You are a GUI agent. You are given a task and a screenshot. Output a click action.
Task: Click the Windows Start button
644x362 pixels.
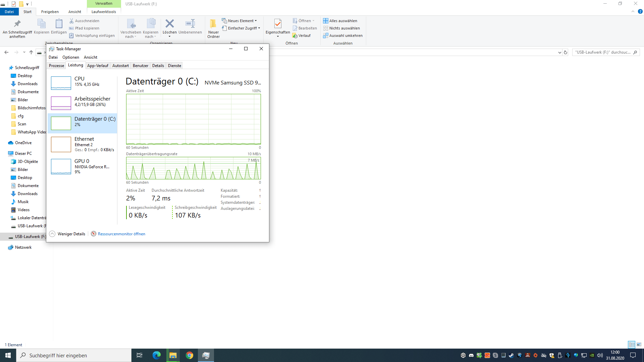(x=8, y=355)
